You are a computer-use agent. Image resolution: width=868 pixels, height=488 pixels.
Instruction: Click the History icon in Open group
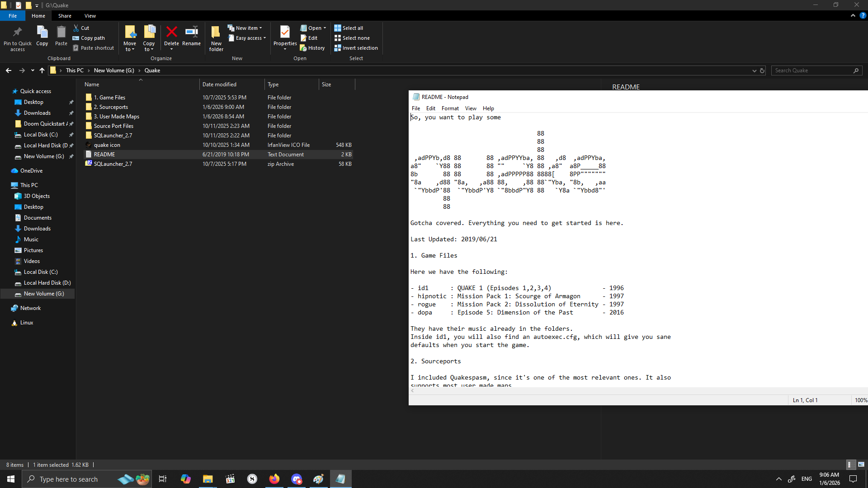(312, 48)
